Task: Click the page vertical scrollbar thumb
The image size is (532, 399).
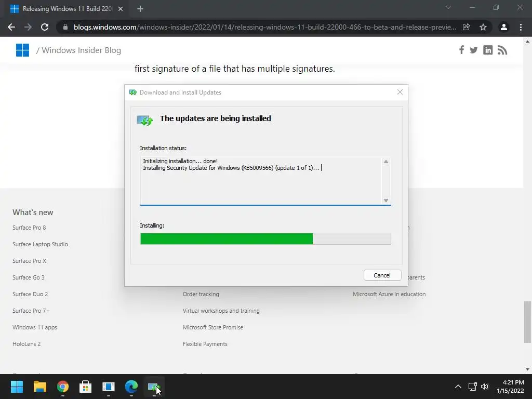Action: click(527, 322)
